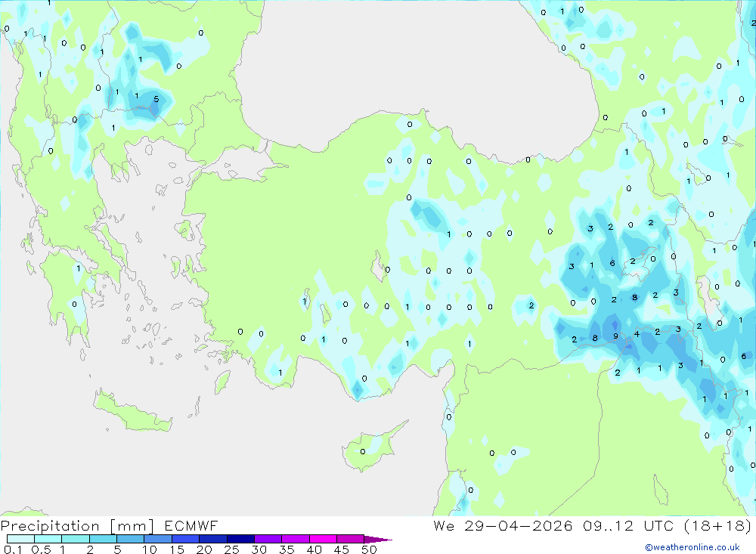Pick the 15–20 mm legend swatch

[185, 539]
